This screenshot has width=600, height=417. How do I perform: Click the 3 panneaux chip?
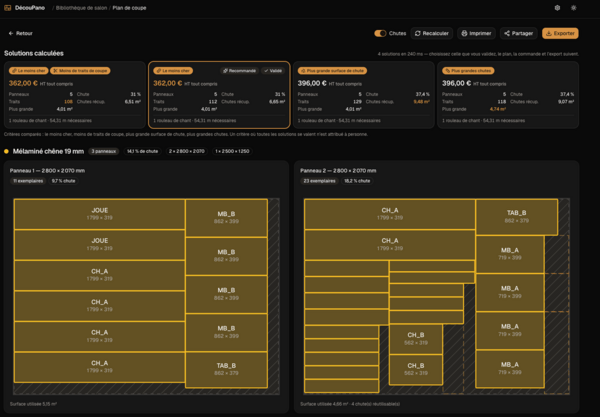point(104,151)
